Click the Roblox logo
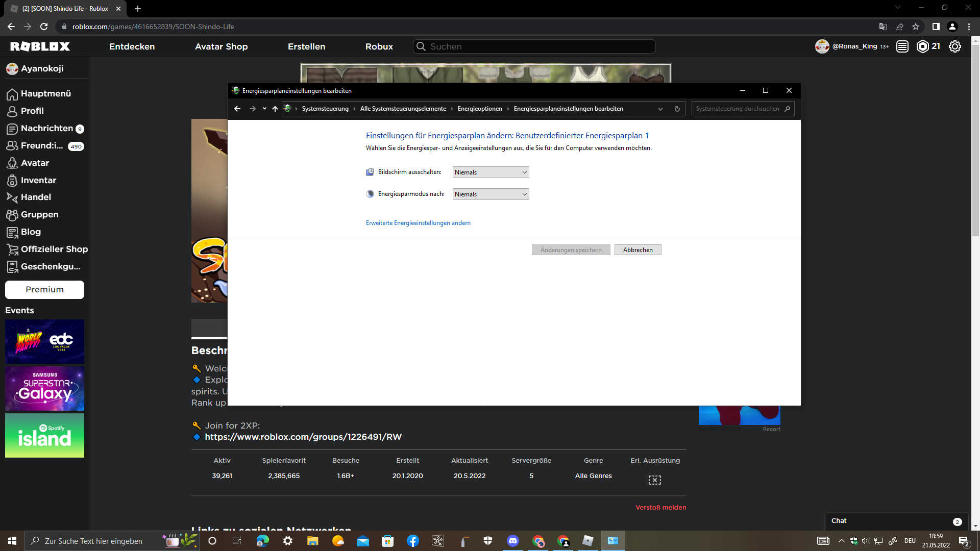 [40, 46]
